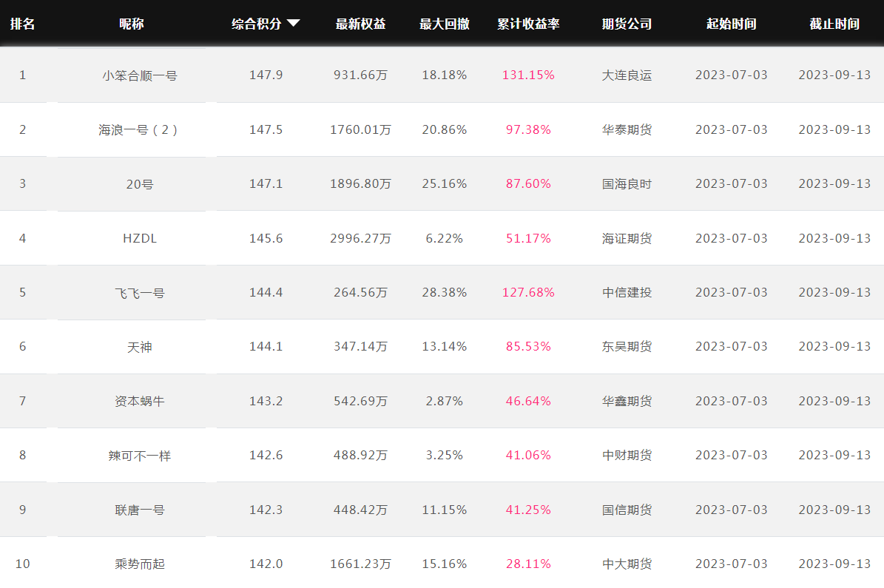Select equity 448.42万

361,510
